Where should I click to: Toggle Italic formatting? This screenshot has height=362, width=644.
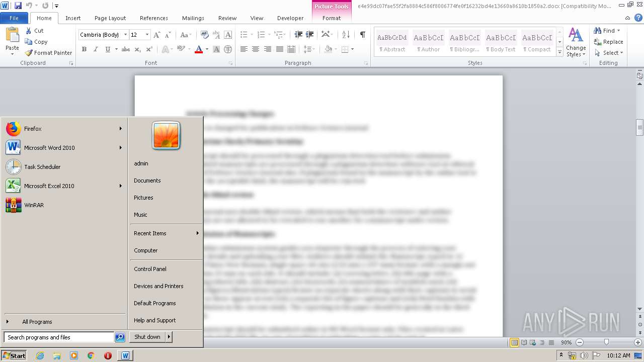point(96,49)
